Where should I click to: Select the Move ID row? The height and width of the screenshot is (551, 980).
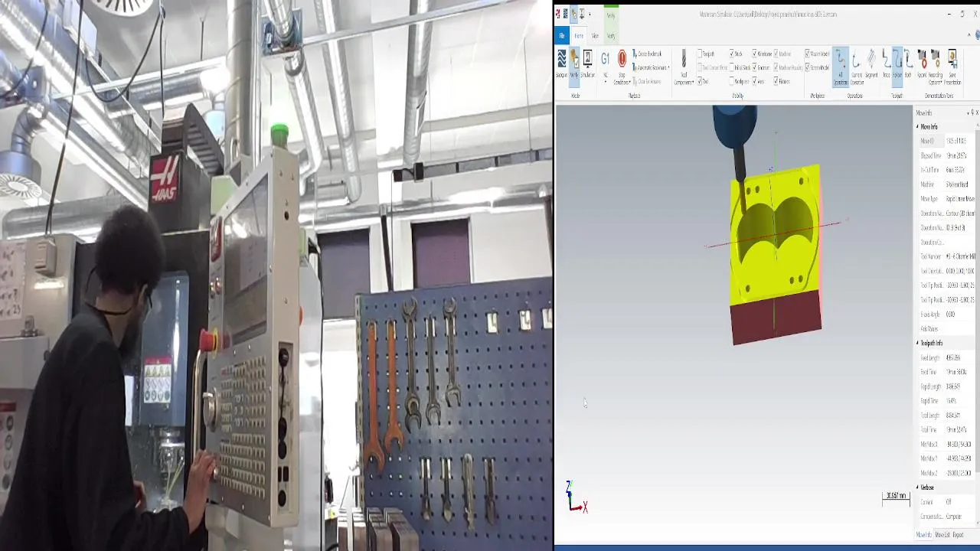pyautogui.click(x=948, y=141)
